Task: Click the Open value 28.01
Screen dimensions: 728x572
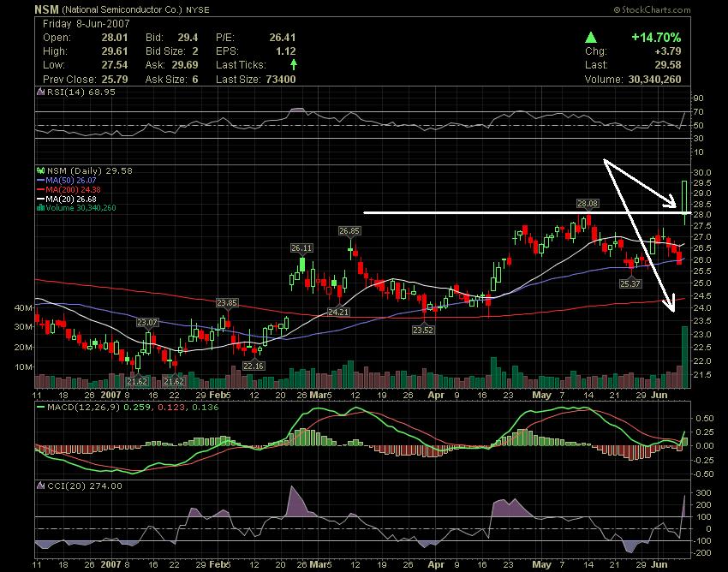Action: (115, 38)
